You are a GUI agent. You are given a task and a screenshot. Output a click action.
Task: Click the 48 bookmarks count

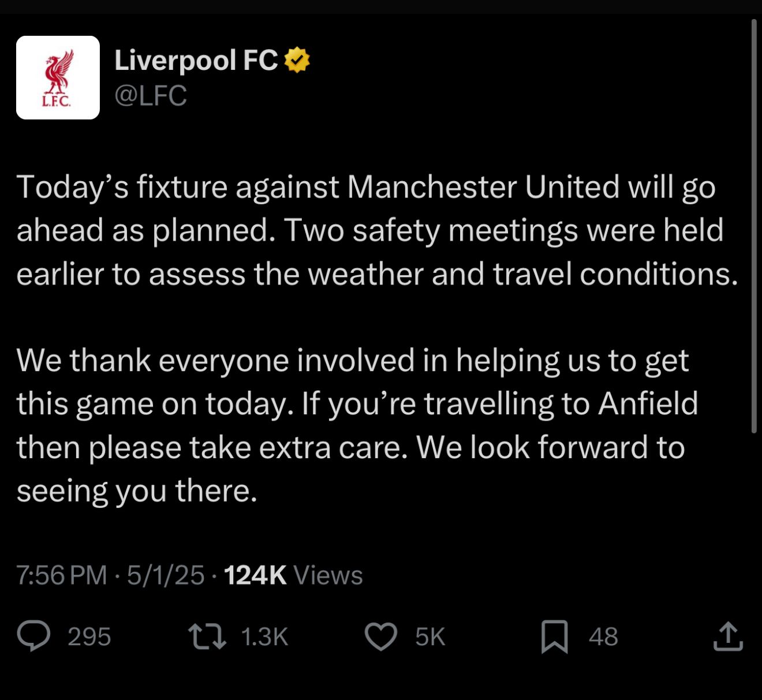click(x=603, y=637)
